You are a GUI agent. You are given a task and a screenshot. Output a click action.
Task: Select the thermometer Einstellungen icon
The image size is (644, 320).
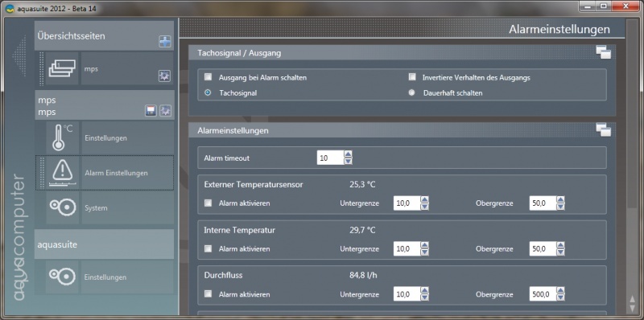(x=62, y=137)
